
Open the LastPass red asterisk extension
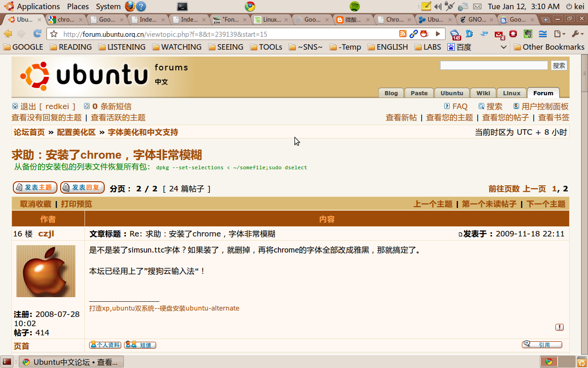(x=514, y=34)
